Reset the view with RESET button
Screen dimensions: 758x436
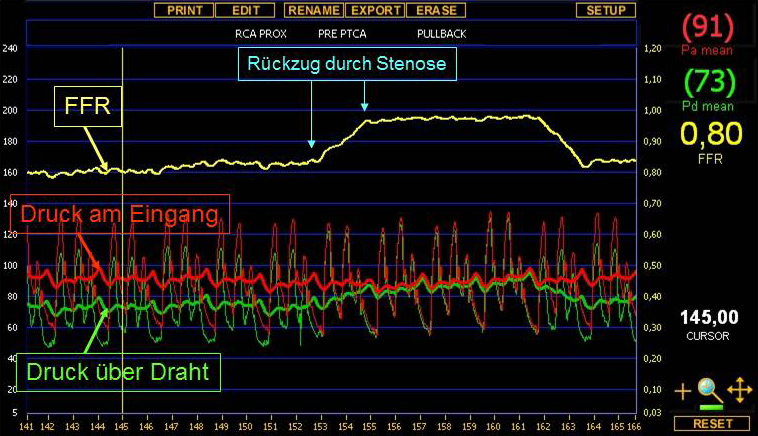(x=712, y=424)
